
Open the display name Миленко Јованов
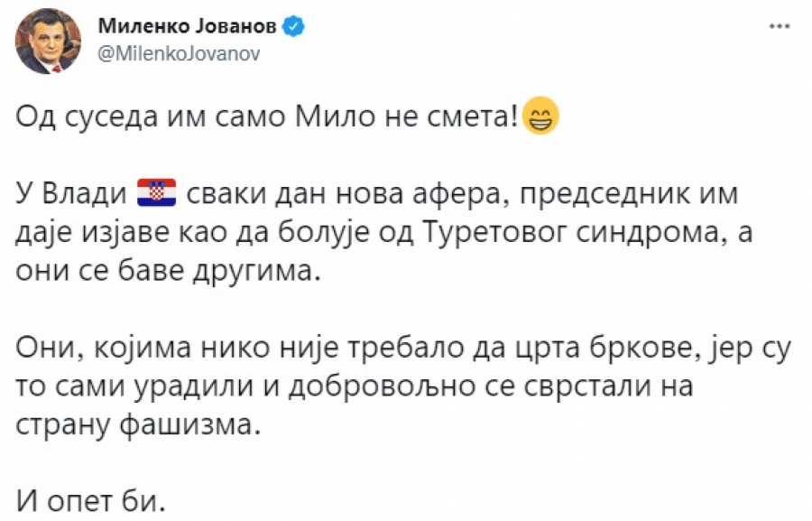tap(185, 28)
